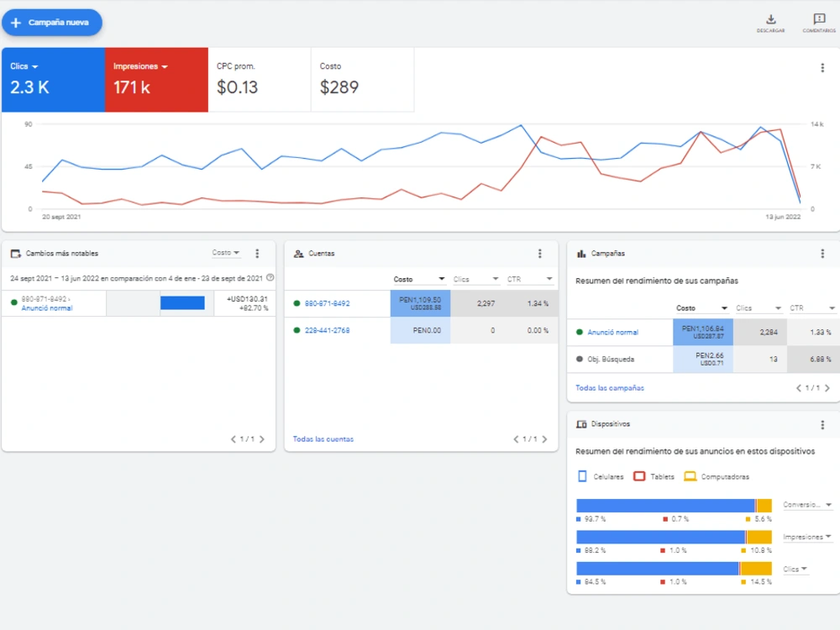Click the blue change bar in Cambios panel

click(x=182, y=302)
